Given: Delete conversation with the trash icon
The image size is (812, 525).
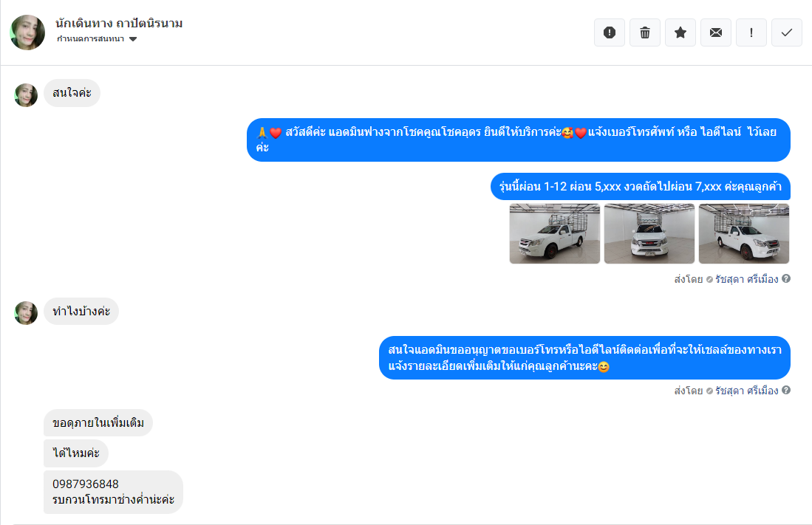Looking at the screenshot, I should 645,32.
